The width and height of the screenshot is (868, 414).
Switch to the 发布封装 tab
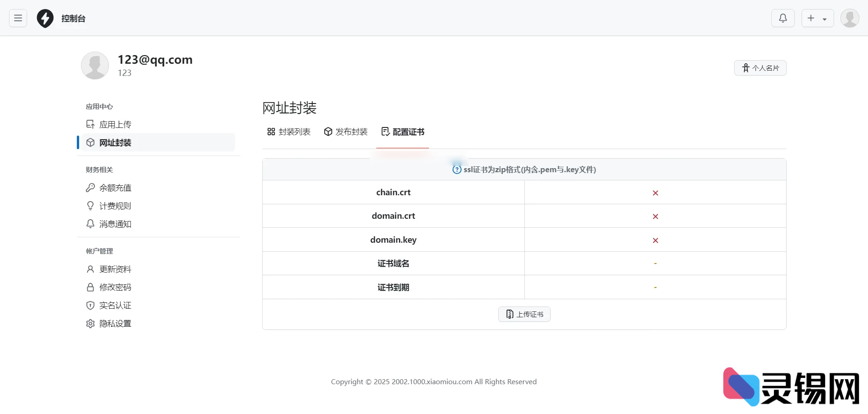tap(345, 132)
